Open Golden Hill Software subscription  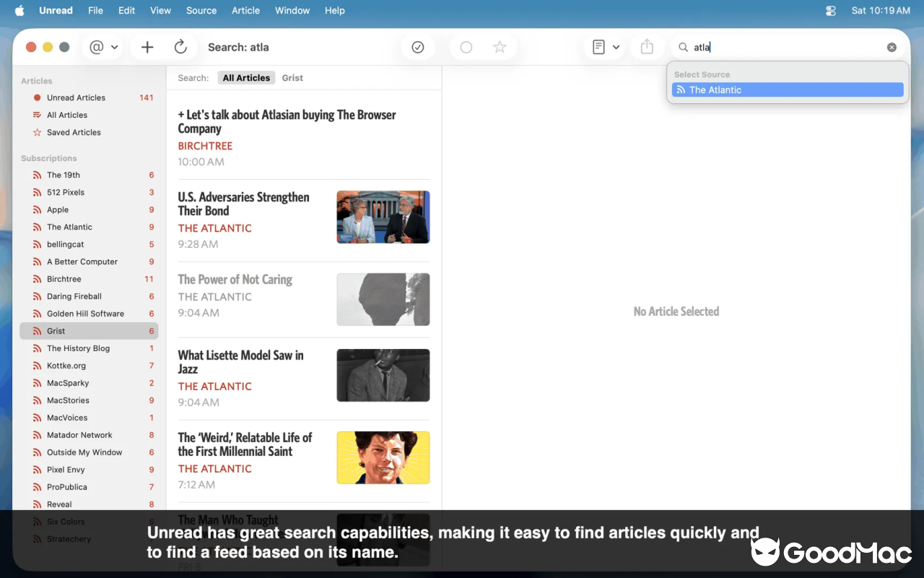click(x=89, y=314)
